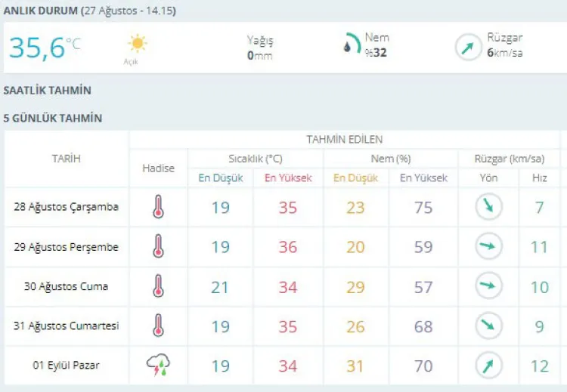Click wind direction icon for 28 Ağustos
Screen dimensions: 567x392
tap(488, 207)
